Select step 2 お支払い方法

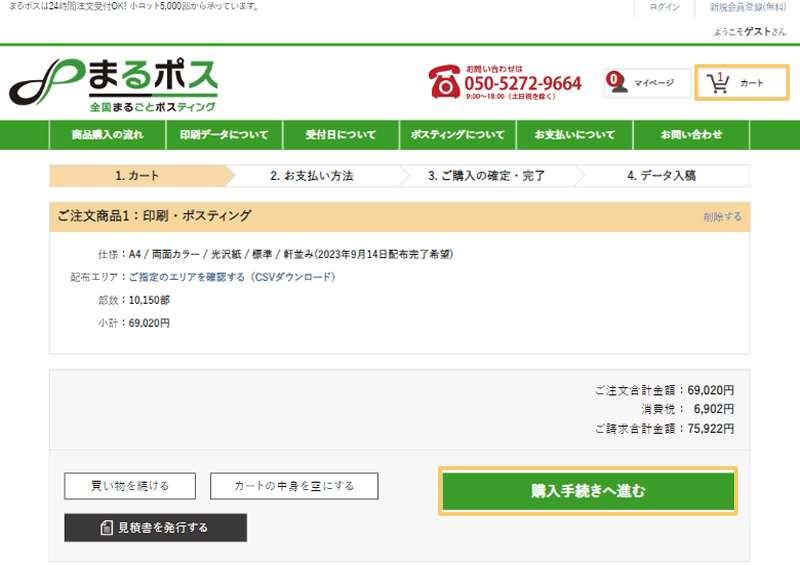pos(311,176)
